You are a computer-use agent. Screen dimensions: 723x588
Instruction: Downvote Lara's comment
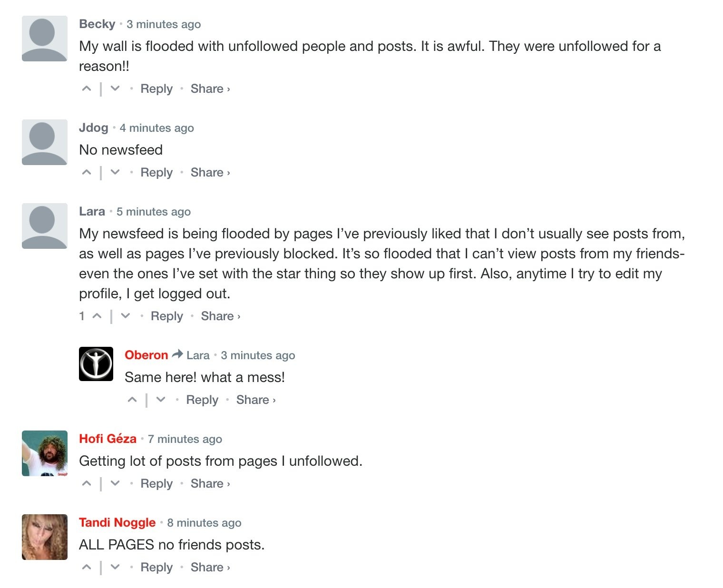[x=126, y=316]
